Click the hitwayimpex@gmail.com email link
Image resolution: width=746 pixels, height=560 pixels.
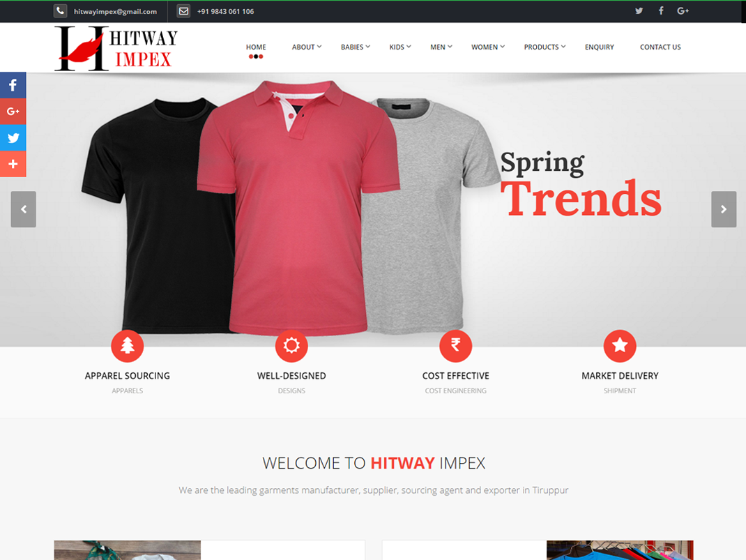pos(115,12)
